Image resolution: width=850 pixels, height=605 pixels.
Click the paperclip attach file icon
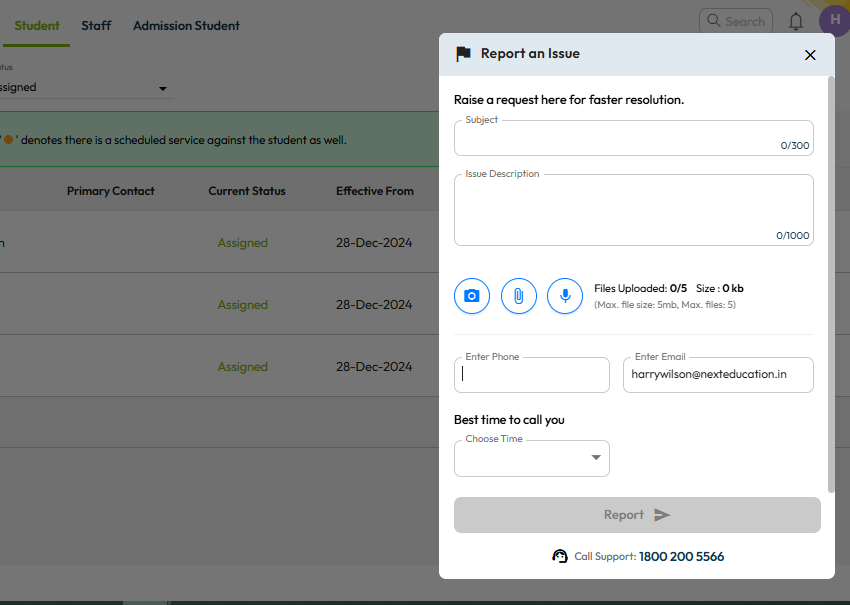click(519, 296)
